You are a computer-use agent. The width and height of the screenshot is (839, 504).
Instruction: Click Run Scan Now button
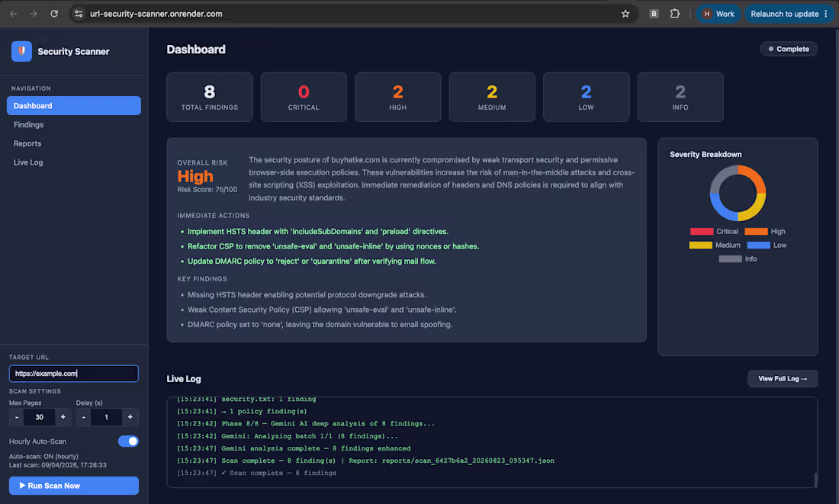point(74,486)
